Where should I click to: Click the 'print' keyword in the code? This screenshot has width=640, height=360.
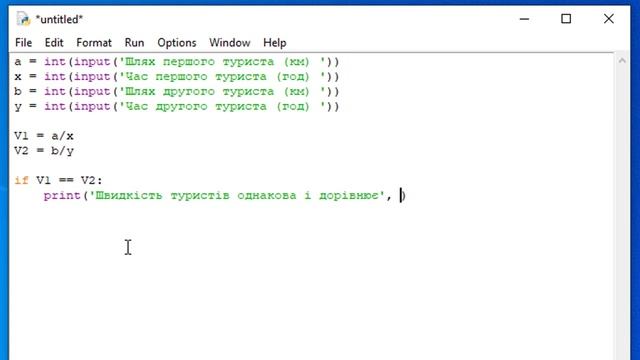click(x=62, y=196)
